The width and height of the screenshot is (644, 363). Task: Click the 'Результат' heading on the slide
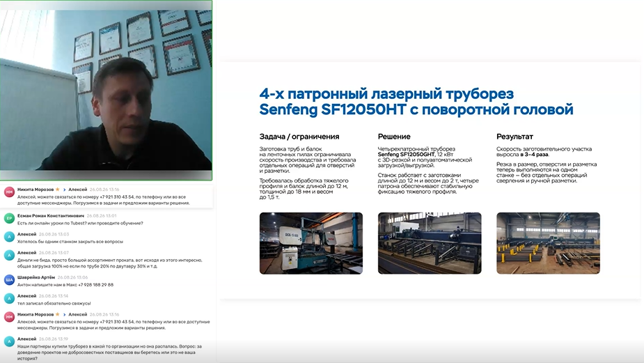tap(515, 137)
